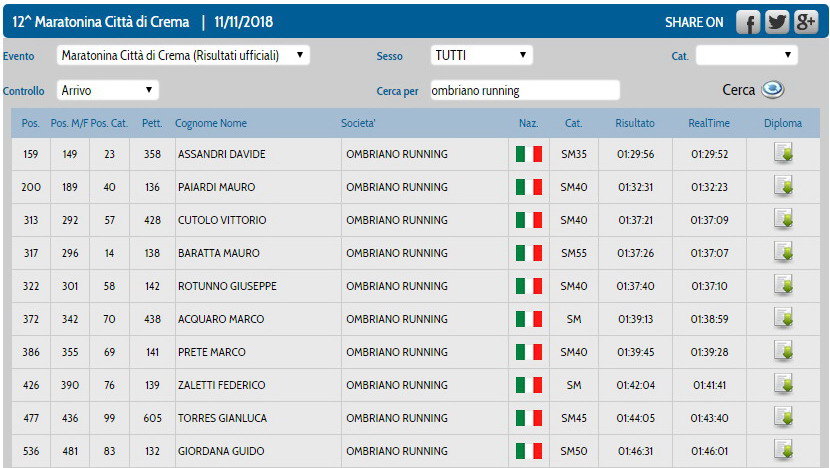
Task: Download diploma for Rotunno Giuseppe
Action: [783, 285]
